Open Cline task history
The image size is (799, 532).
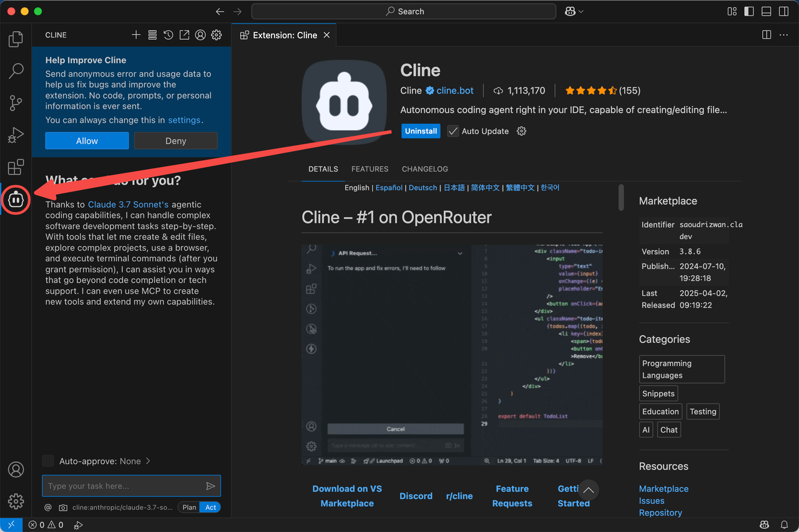point(169,35)
